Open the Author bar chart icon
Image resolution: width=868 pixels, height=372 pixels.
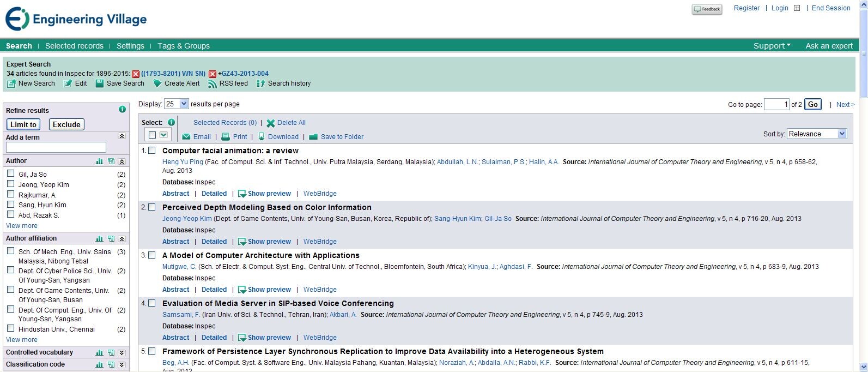(x=99, y=161)
